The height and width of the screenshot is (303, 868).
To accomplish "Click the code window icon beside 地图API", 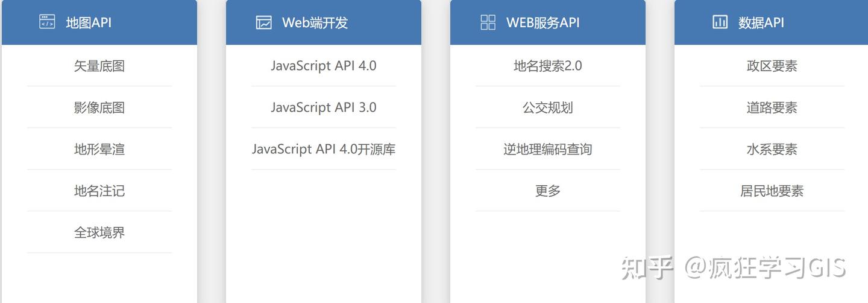I will coord(47,22).
